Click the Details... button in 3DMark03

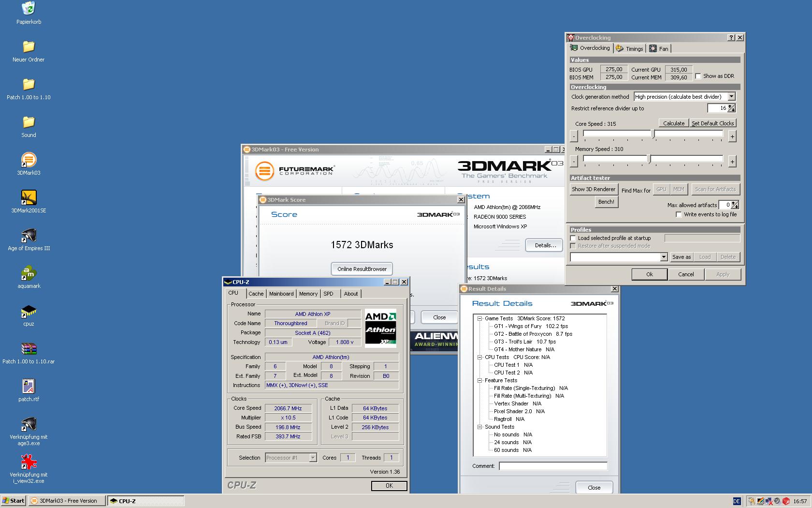click(x=545, y=245)
